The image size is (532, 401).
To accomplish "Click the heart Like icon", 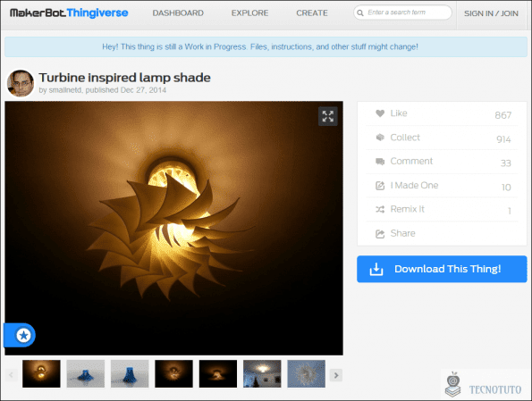I will (380, 113).
